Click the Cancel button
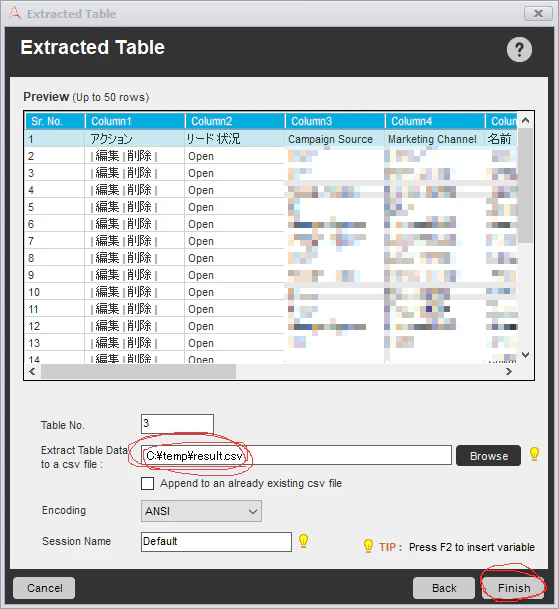 click(44, 588)
